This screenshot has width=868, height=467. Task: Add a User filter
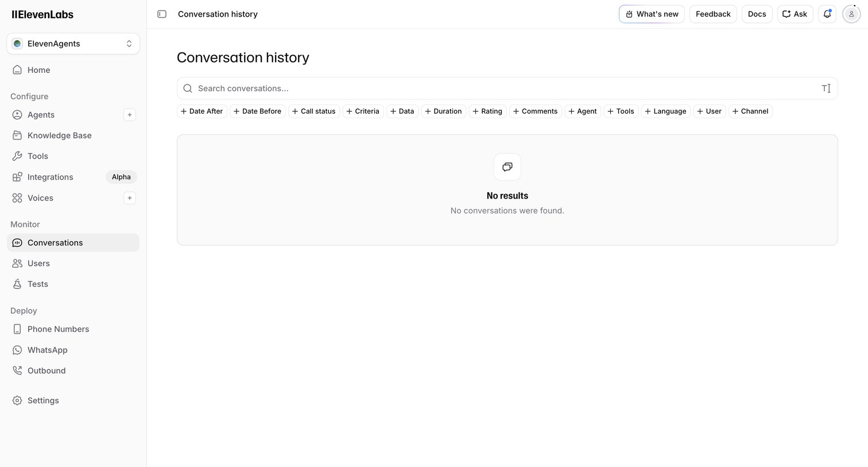(x=710, y=111)
